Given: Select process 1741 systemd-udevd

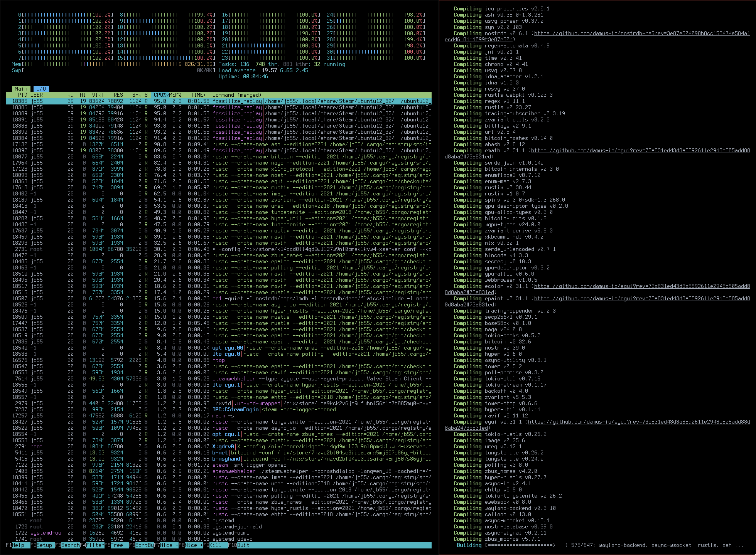Looking at the screenshot, I should pyautogui.click(x=219, y=539).
